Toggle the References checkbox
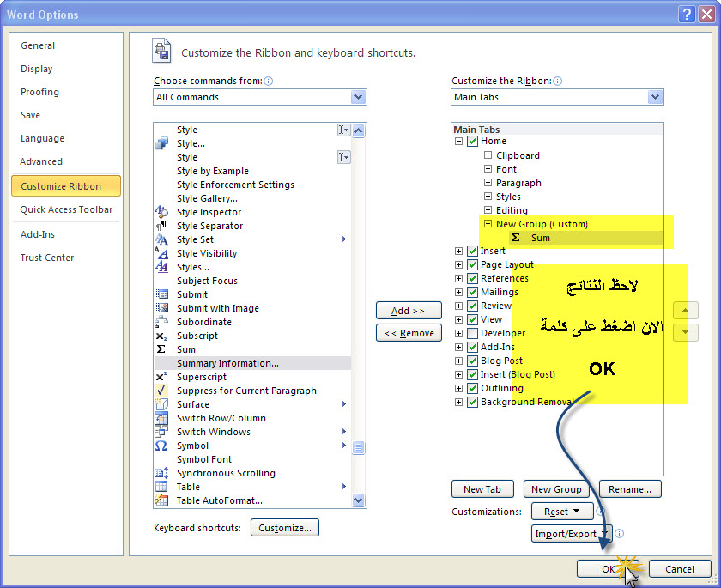Screen dimensions: 721x588 [x=472, y=279]
